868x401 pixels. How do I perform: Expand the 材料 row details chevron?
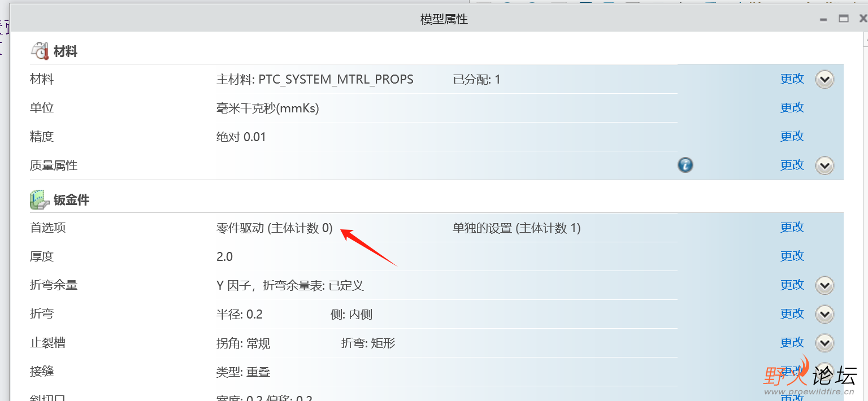[824, 80]
